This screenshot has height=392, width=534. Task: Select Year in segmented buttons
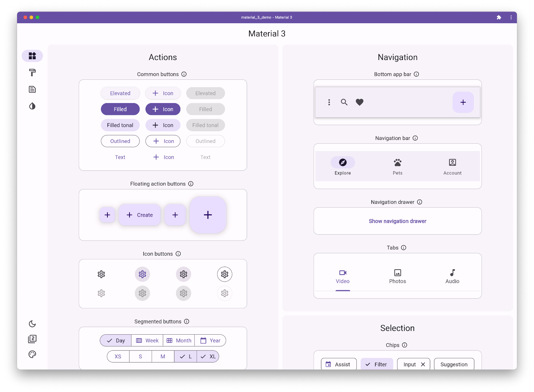pyautogui.click(x=210, y=340)
